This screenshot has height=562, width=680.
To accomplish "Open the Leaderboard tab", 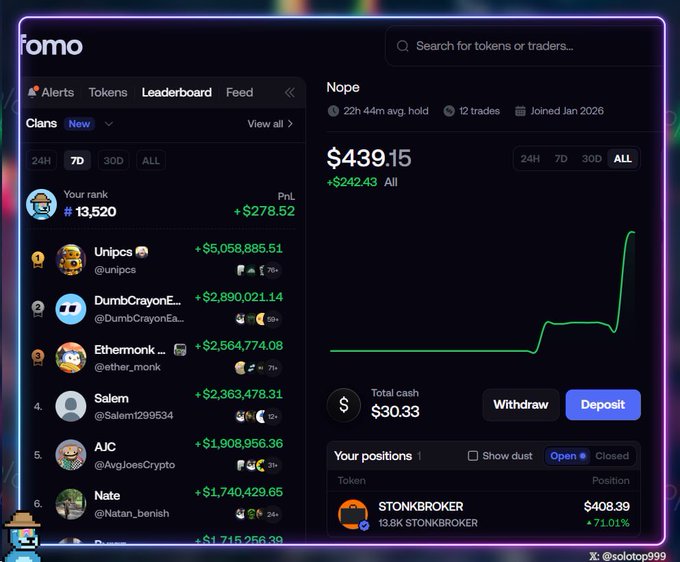I will pos(177,92).
